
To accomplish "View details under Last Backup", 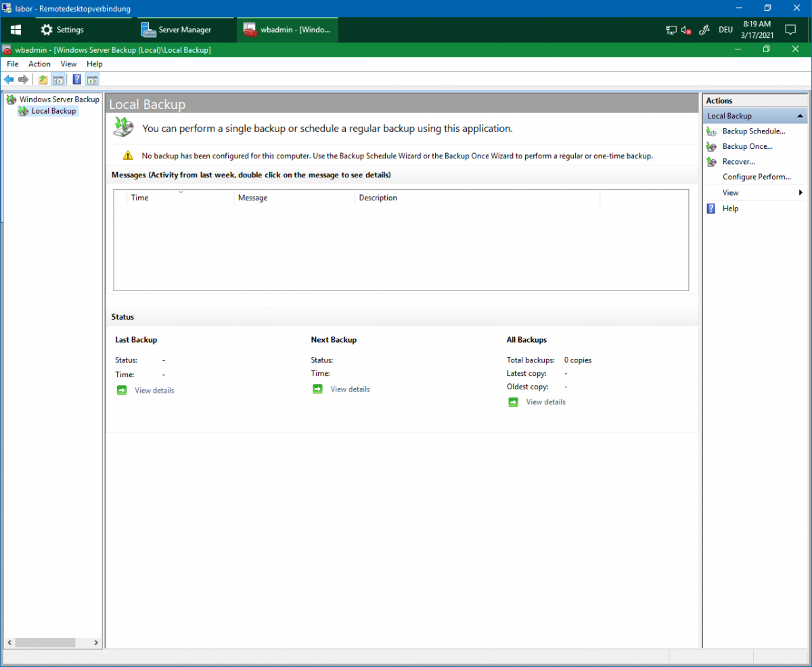I will (x=154, y=391).
